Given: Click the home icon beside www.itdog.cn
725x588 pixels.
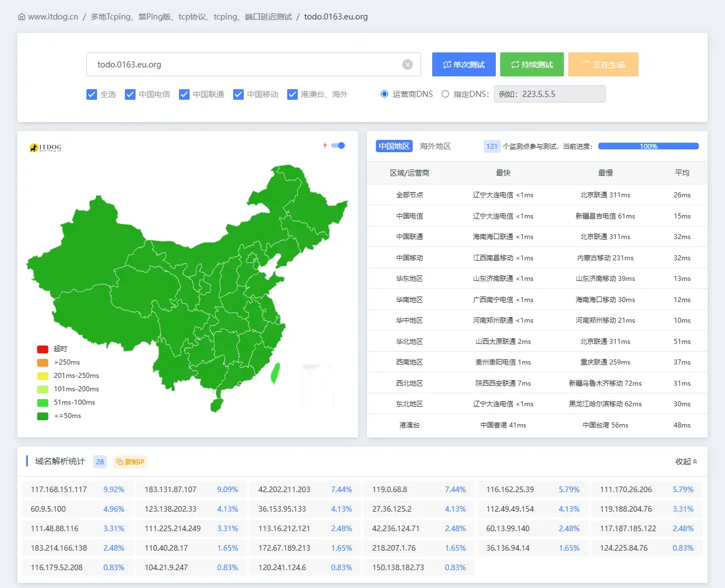Looking at the screenshot, I should [22, 17].
